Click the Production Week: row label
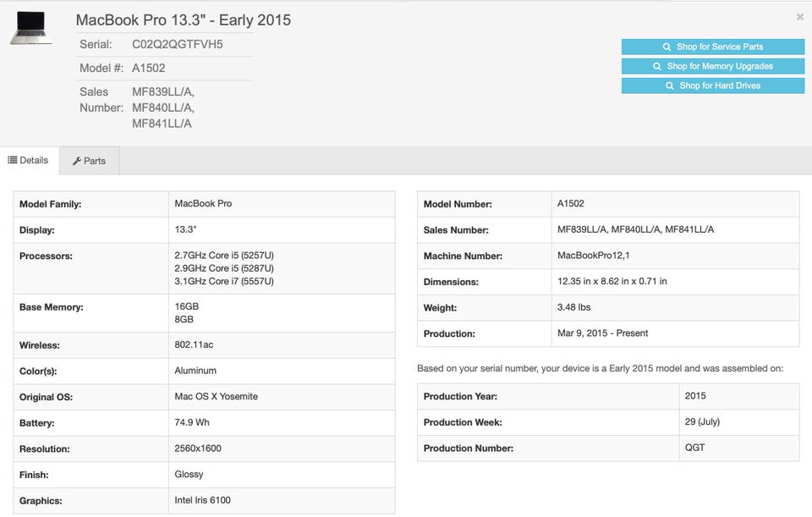 tap(463, 422)
